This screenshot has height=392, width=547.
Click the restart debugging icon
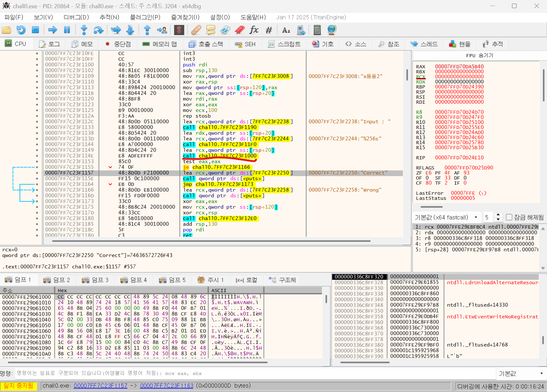21,30
